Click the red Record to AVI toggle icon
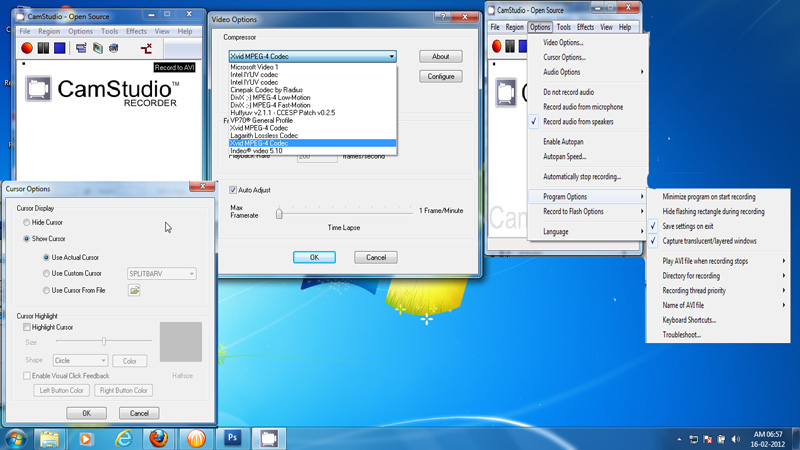The height and width of the screenshot is (450, 800). pyautogui.click(x=146, y=48)
